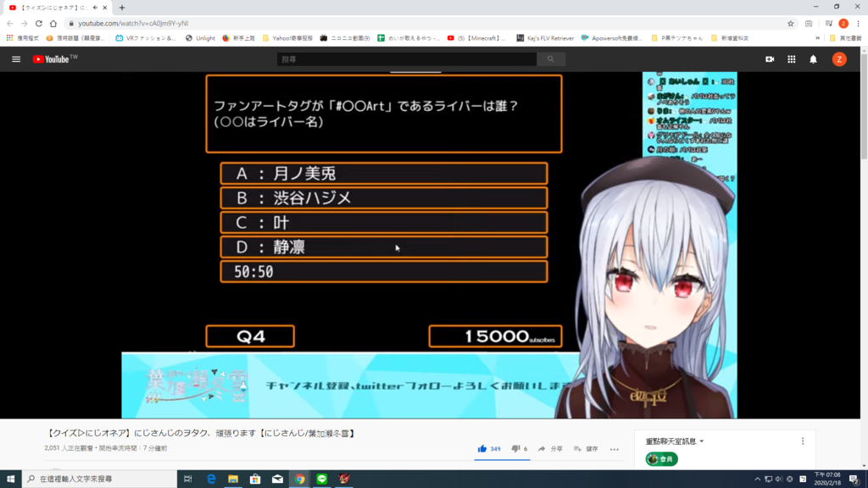Launch Microsoft Edge from taskbar

[211, 479]
